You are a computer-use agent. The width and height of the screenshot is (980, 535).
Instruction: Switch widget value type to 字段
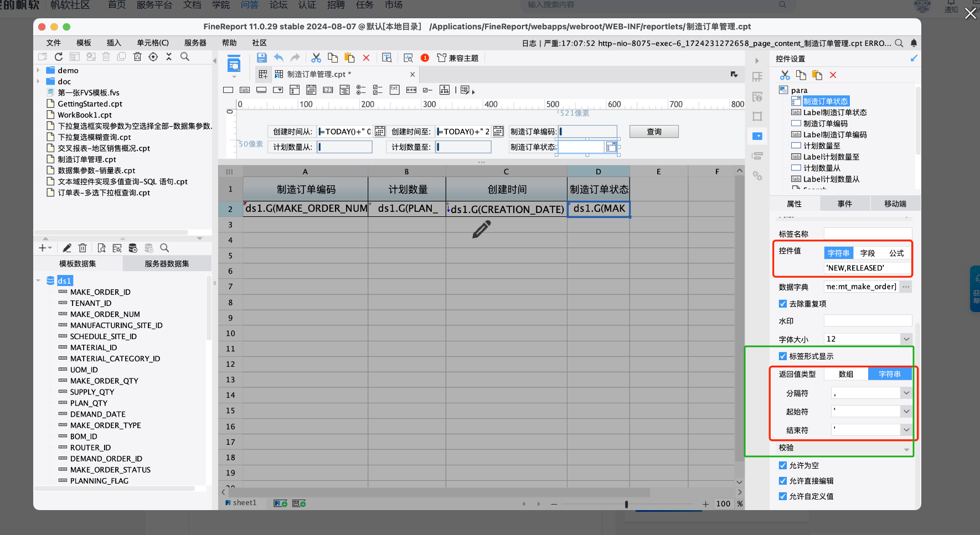(868, 253)
